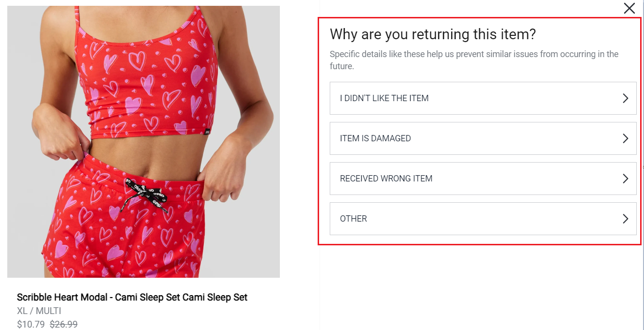This screenshot has height=330, width=644.
Task: Click the "Specific details like these" helper text
Action: pos(474,60)
